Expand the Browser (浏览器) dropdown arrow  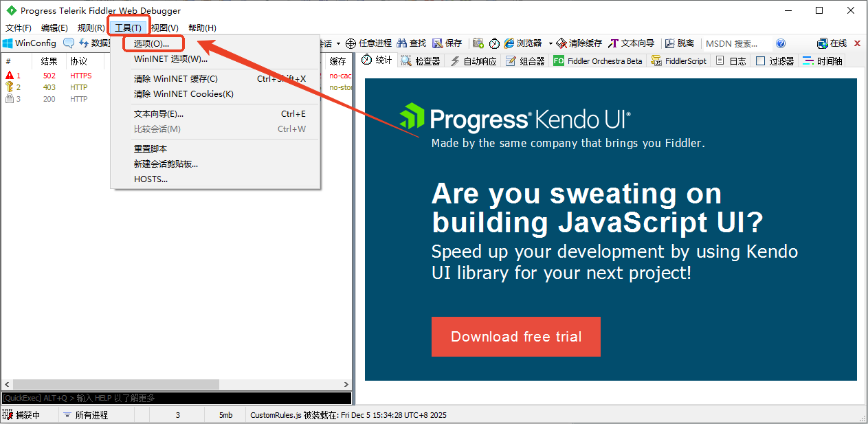click(550, 44)
